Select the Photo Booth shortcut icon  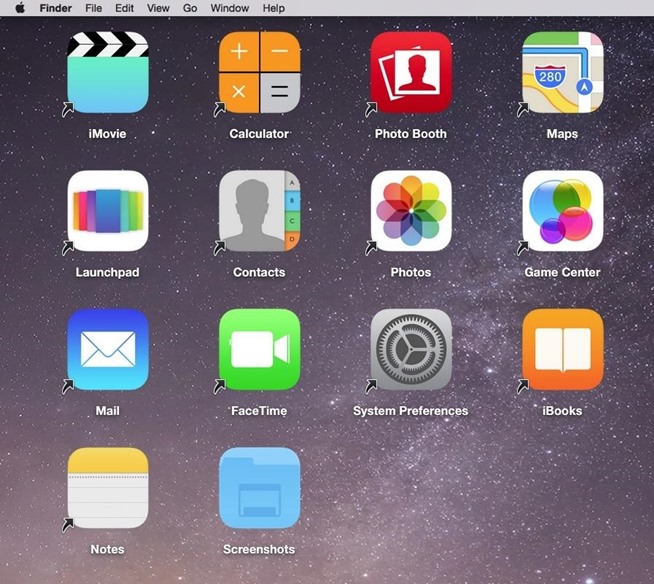click(411, 73)
